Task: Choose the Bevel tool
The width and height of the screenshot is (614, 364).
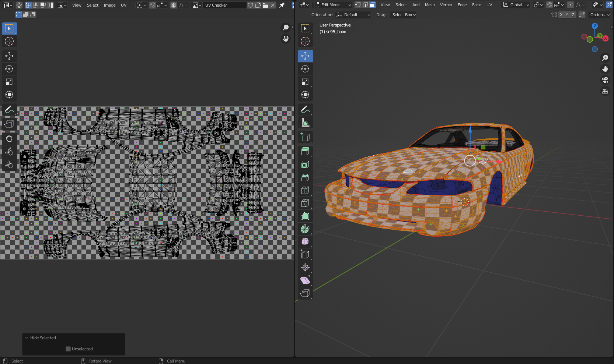Action: click(x=305, y=177)
